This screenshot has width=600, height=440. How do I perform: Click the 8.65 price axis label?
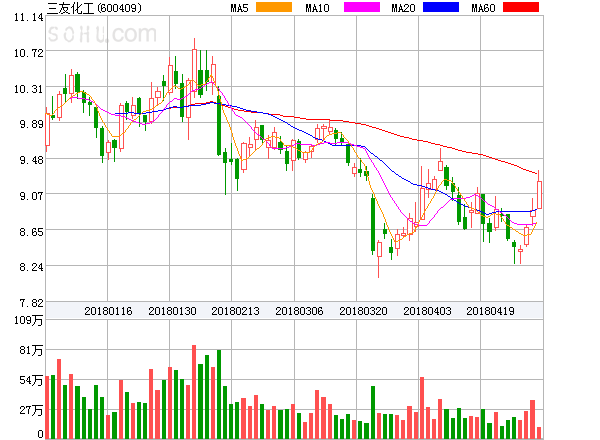[x=32, y=232]
